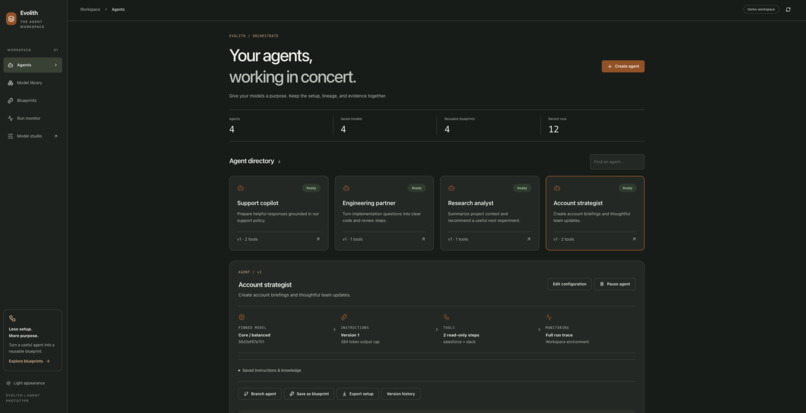Toggle Light appearance mode
Viewport: 806px width, 413px height.
pyautogui.click(x=26, y=383)
